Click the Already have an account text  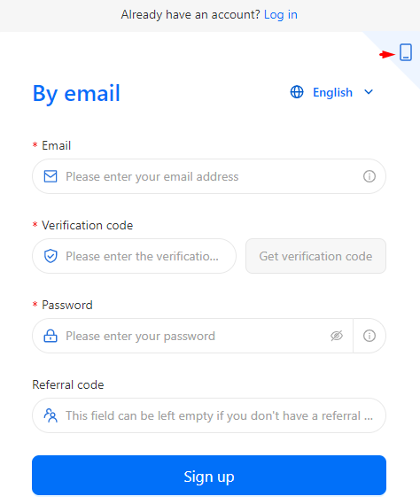coord(191,15)
